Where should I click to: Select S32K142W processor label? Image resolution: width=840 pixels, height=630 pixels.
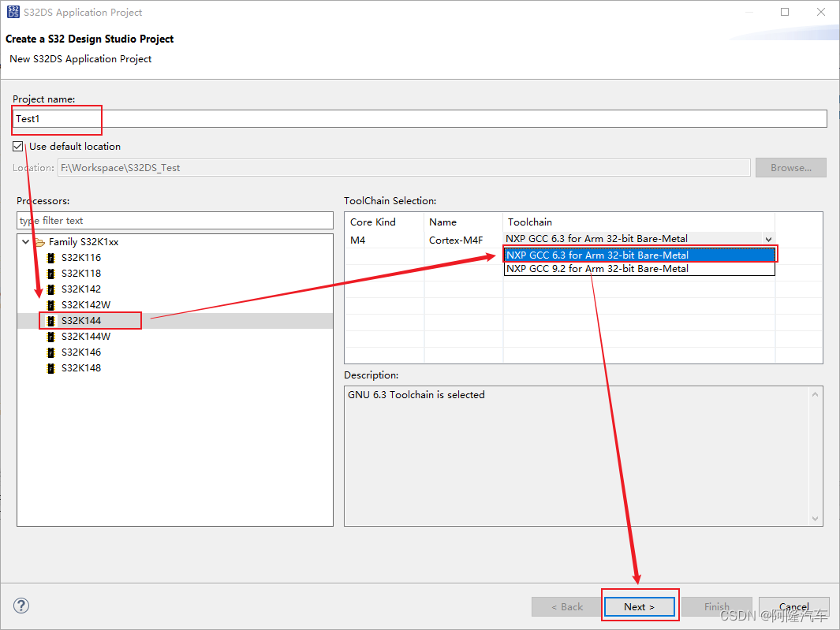point(86,305)
